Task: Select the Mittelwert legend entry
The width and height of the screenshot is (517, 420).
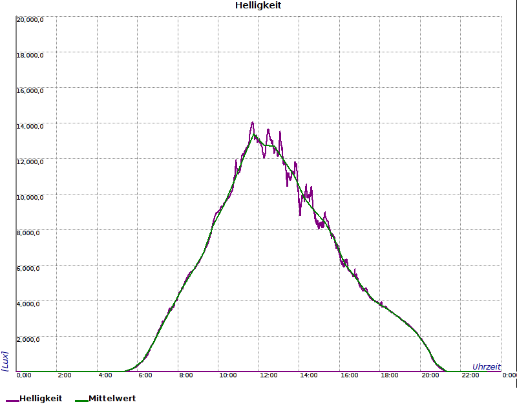Action: pos(105,399)
